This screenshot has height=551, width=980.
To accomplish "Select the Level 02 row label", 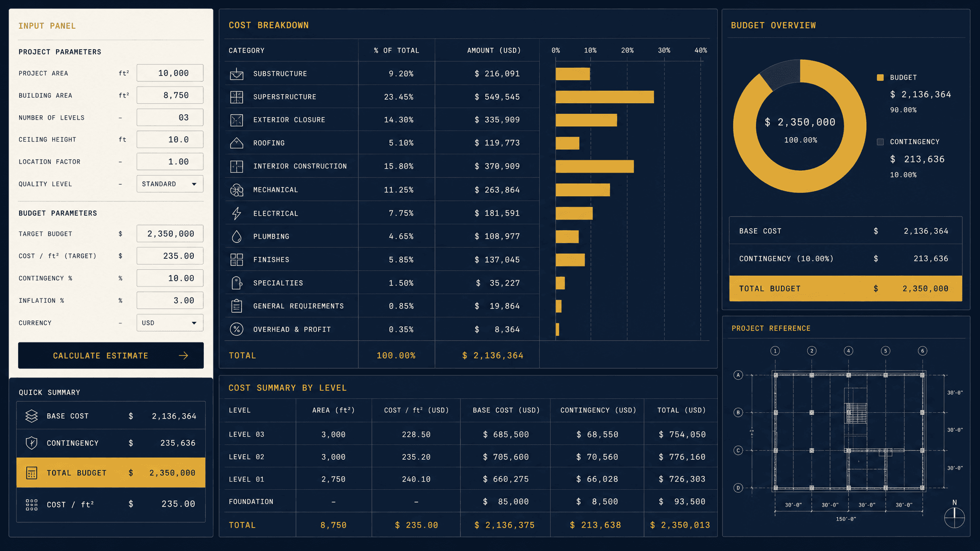I will coord(246,457).
